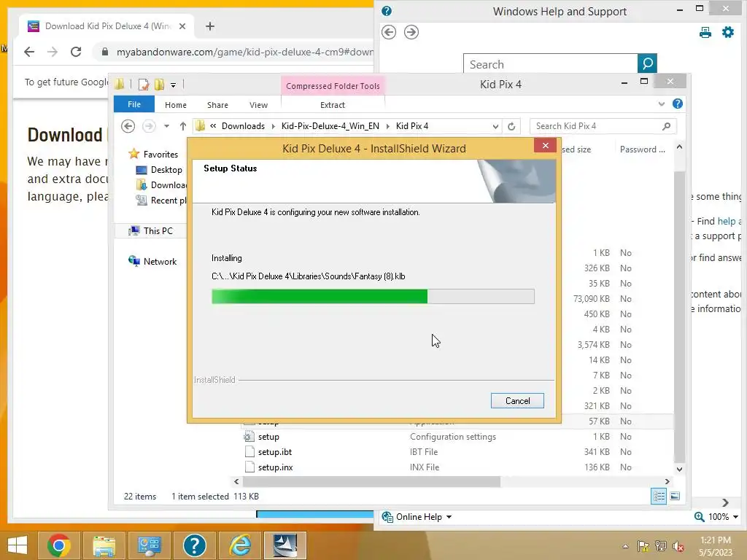
Task: Select Favorites in navigation pane
Action: point(160,155)
